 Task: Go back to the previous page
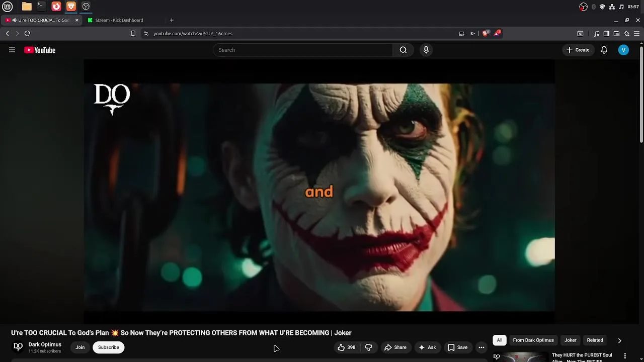pos(7,33)
